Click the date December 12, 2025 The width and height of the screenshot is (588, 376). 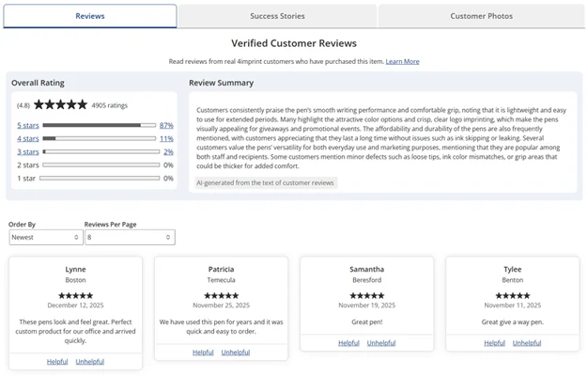click(75, 305)
